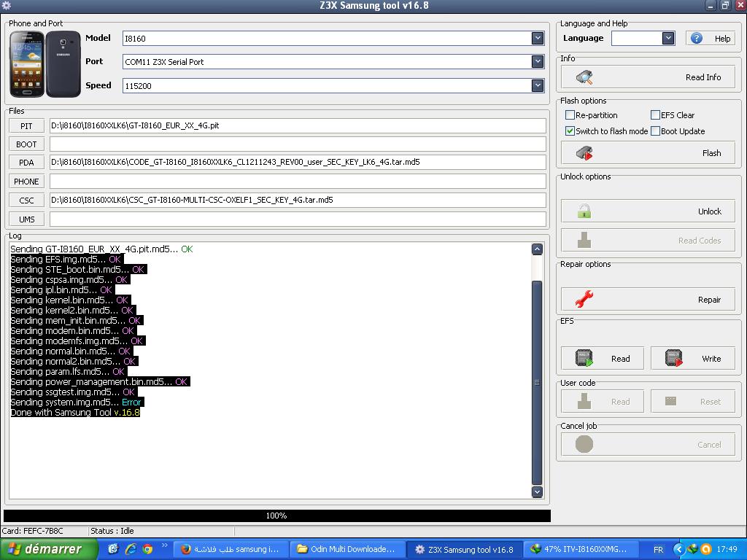
Task: Open the Language dropdown
Action: pyautogui.click(x=668, y=38)
